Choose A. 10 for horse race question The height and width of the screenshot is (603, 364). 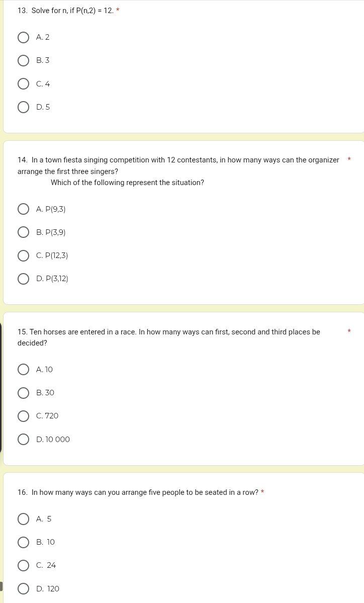pyautogui.click(x=24, y=370)
